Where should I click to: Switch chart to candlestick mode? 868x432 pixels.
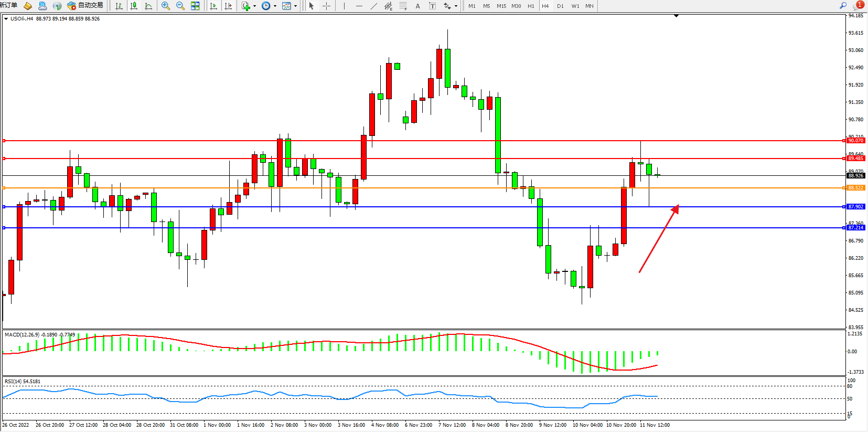pos(134,6)
